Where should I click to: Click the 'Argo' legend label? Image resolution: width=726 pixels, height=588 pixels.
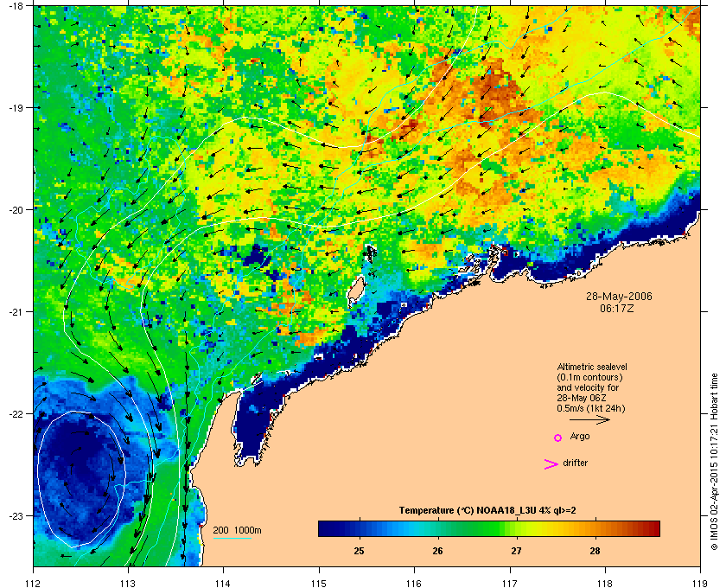(x=580, y=437)
